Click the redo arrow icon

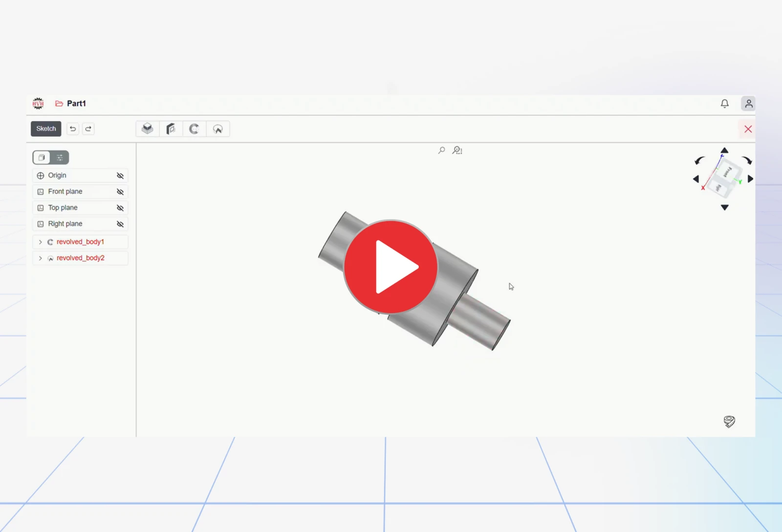click(x=88, y=129)
